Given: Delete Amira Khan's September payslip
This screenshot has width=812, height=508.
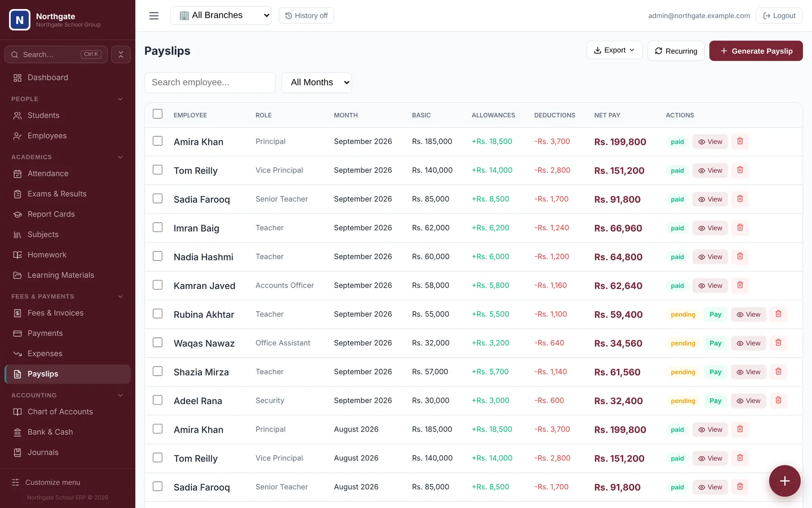Looking at the screenshot, I should 740,141.
